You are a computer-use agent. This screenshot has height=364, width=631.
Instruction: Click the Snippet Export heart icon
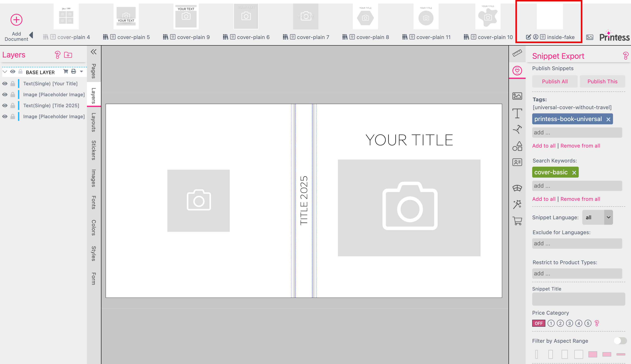coord(517,71)
